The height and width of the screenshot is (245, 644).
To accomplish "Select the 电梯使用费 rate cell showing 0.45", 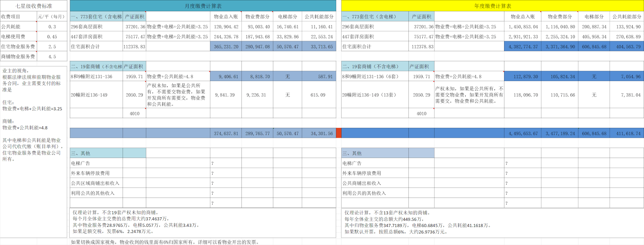I will point(52,37).
